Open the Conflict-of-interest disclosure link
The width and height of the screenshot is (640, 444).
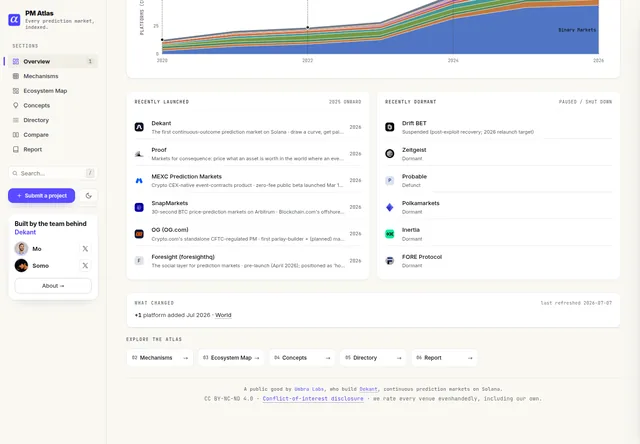click(x=313, y=398)
